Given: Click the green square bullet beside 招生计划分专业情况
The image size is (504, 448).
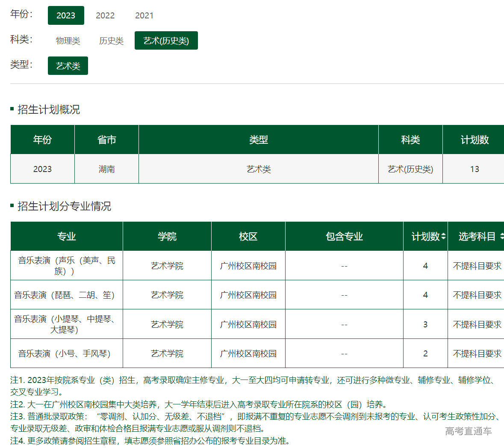Looking at the screenshot, I should [x=12, y=206].
